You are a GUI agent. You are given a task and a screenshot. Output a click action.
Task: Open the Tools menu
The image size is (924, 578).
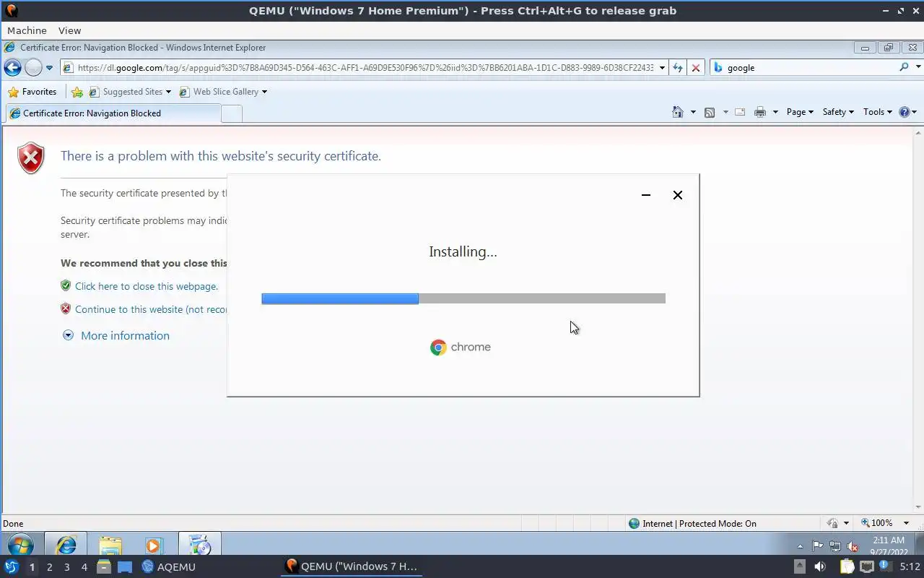pos(877,112)
